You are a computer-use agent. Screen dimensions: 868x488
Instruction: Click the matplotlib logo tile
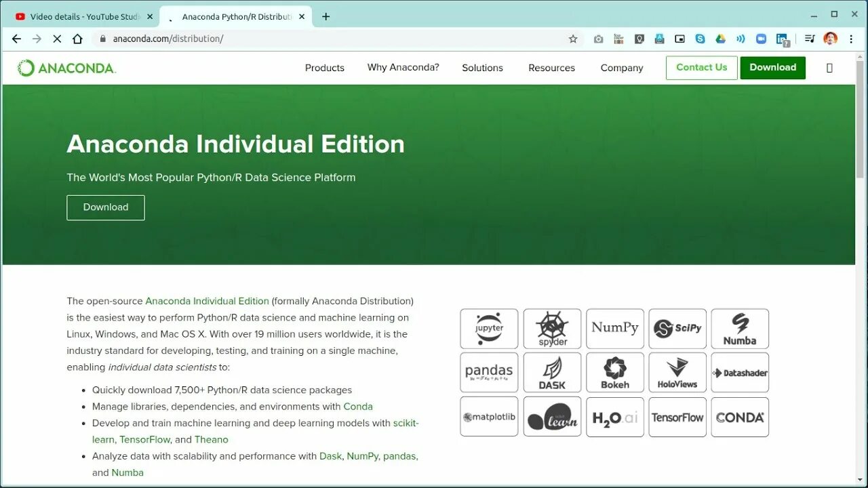[x=489, y=417]
